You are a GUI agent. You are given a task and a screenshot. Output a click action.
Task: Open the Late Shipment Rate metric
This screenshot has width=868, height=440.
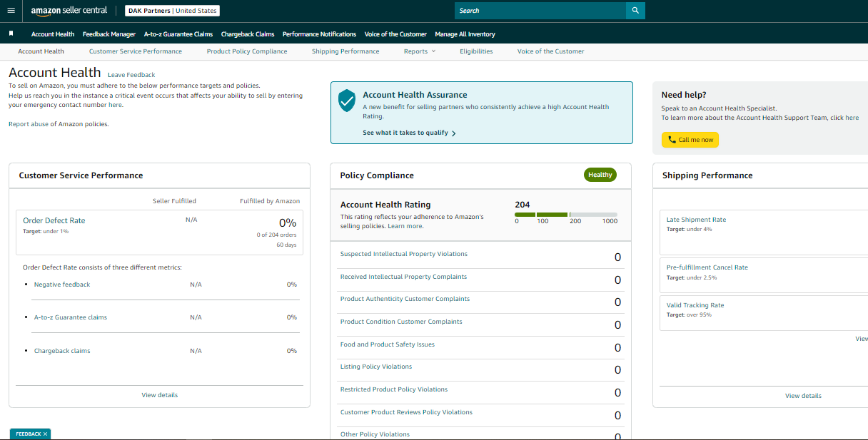[x=696, y=220]
